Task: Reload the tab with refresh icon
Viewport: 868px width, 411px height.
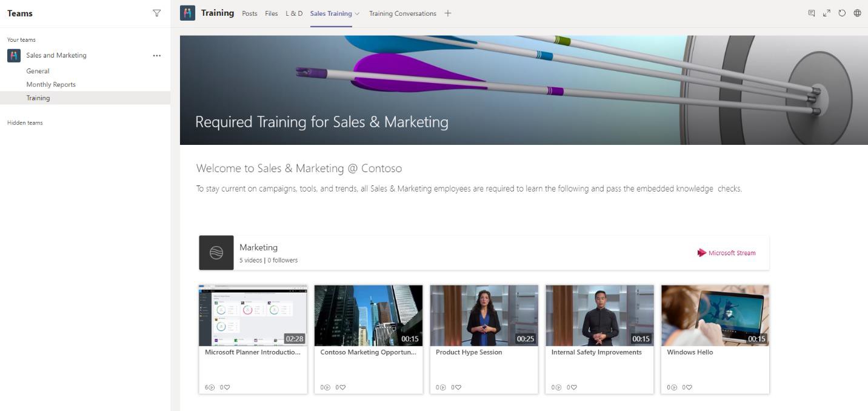Action: [842, 13]
